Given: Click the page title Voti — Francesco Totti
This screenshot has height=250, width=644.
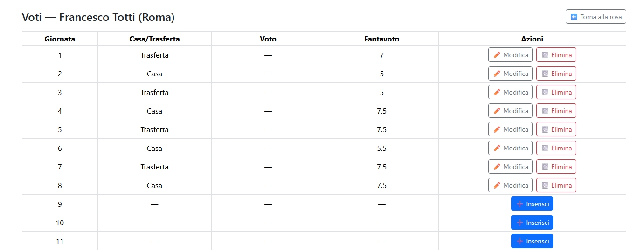Looking at the screenshot, I should pos(98,18).
